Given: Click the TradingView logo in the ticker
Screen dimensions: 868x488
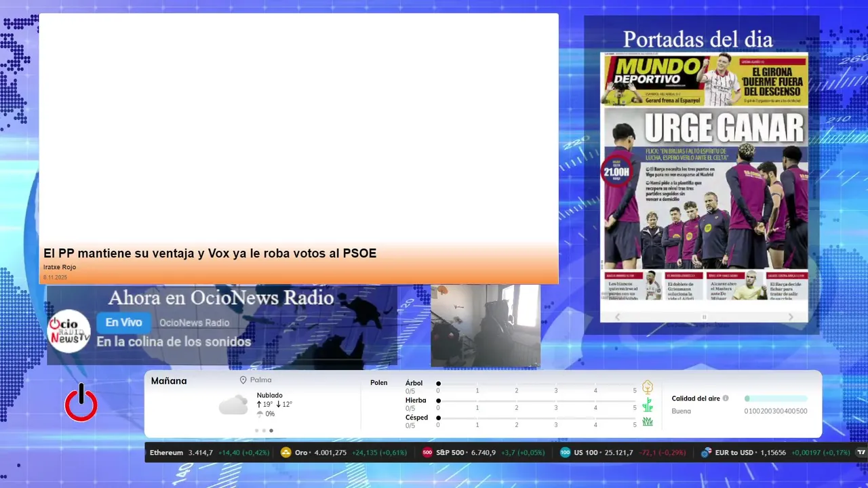Looking at the screenshot, I should pyautogui.click(x=862, y=452).
